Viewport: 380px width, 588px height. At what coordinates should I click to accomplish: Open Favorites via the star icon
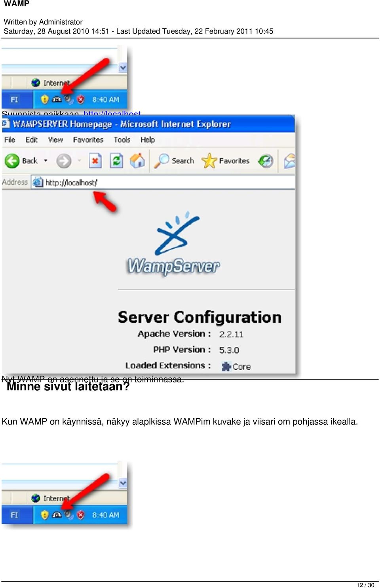[x=209, y=161]
